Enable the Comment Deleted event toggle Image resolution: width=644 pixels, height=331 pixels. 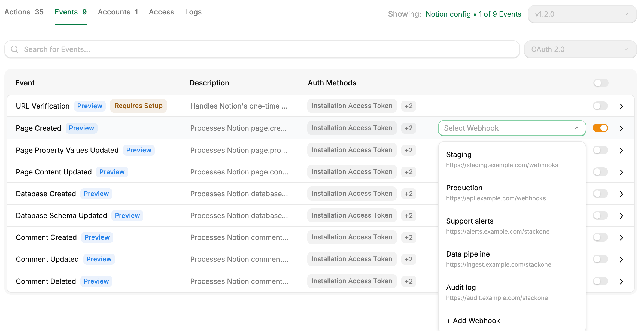(x=600, y=281)
